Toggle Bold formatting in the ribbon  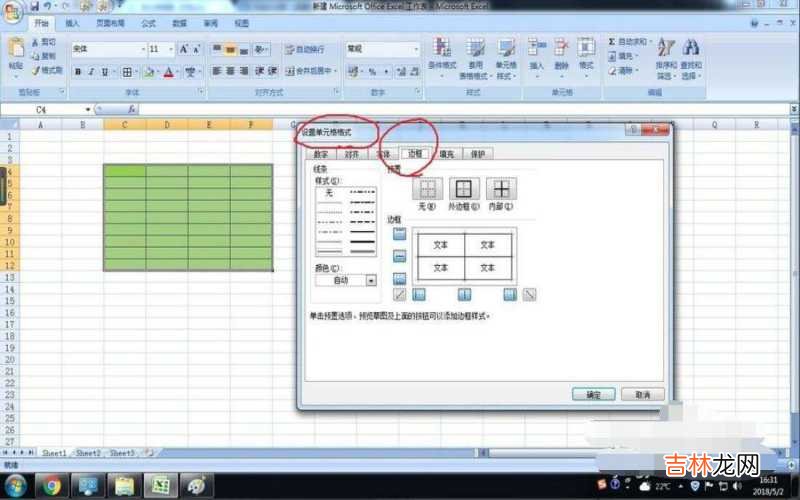pos(77,72)
